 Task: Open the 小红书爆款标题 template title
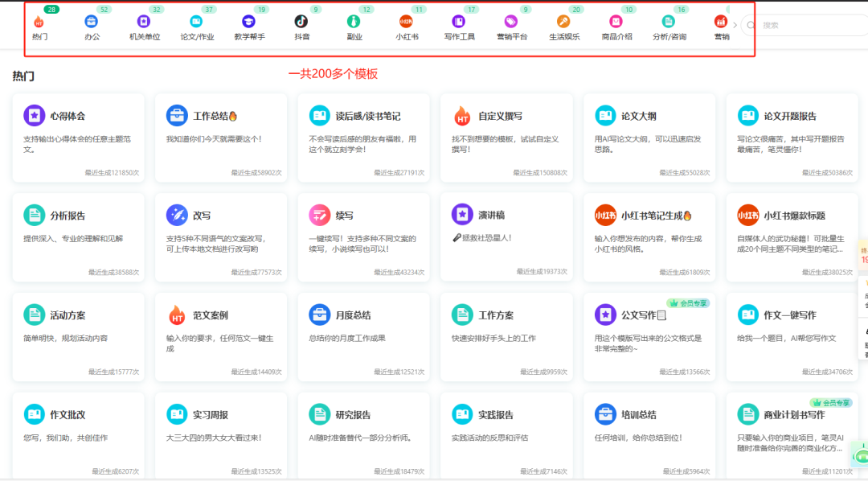click(x=795, y=216)
